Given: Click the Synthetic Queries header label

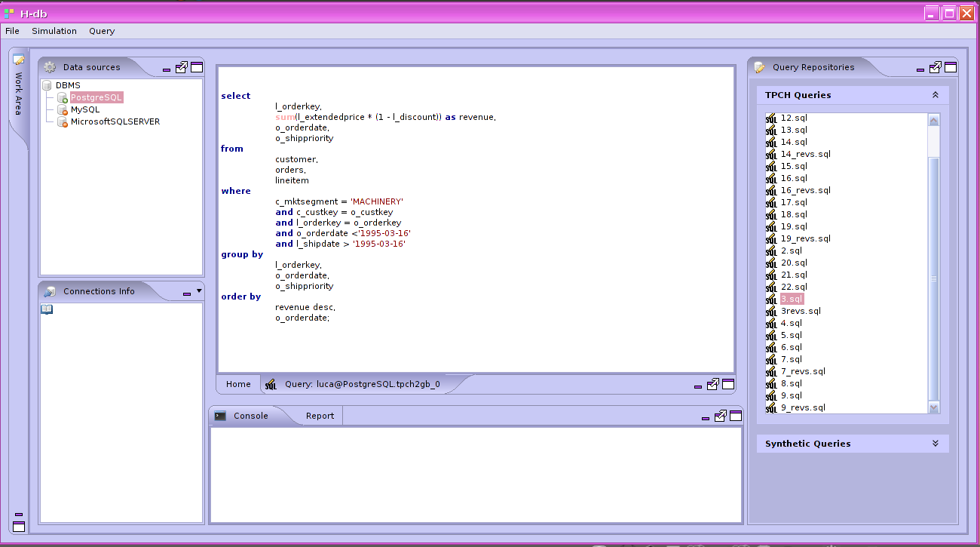Looking at the screenshot, I should point(808,444).
